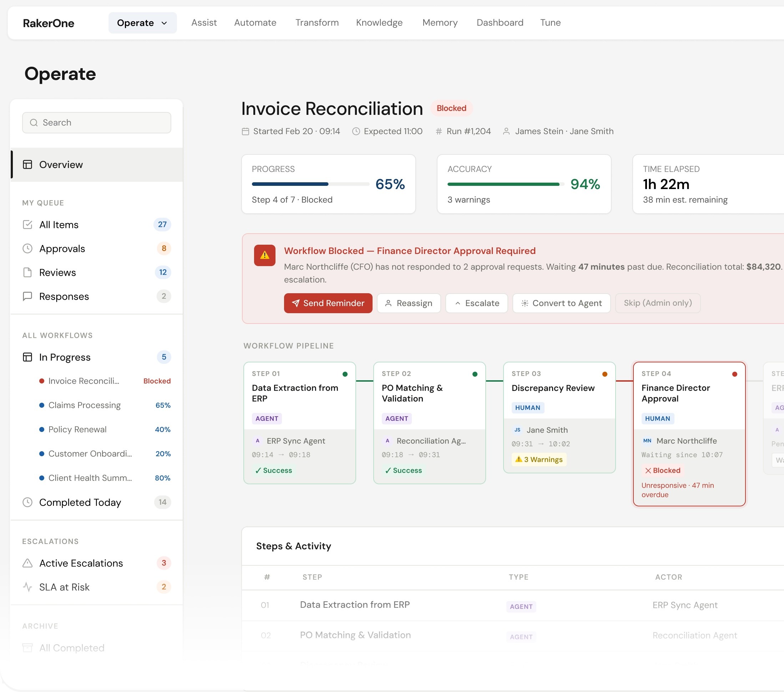The height and width of the screenshot is (692, 784).
Task: Click the Approvals clock icon in sidebar
Action: 27,248
